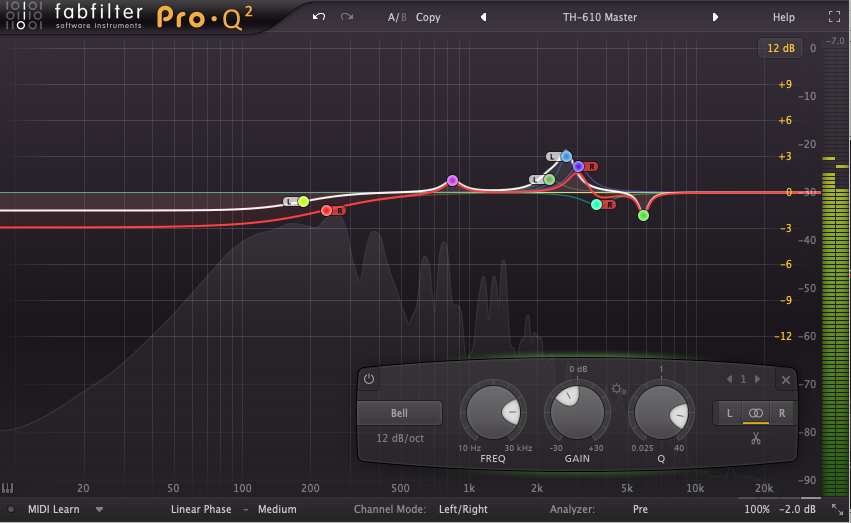Viewport: 851px width, 523px height.
Task: Click the Undo arrow icon
Action: pyautogui.click(x=319, y=17)
